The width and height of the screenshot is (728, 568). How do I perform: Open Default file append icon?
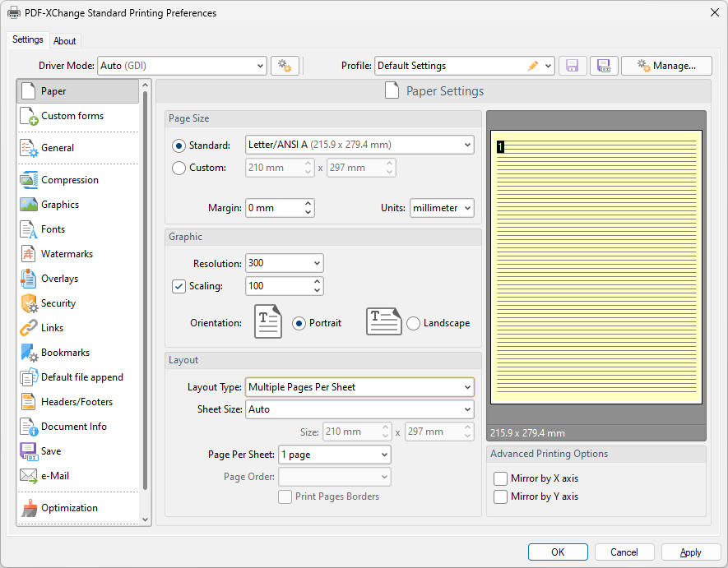(x=29, y=377)
